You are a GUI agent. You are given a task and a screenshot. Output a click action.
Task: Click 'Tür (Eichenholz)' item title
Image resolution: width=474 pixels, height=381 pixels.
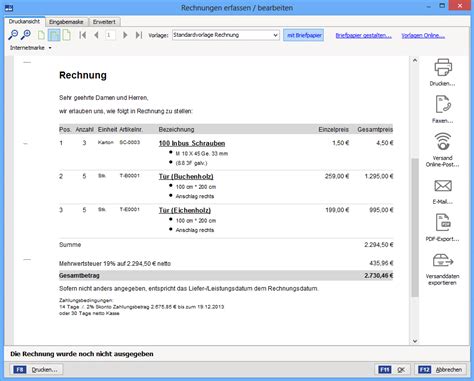(185, 210)
